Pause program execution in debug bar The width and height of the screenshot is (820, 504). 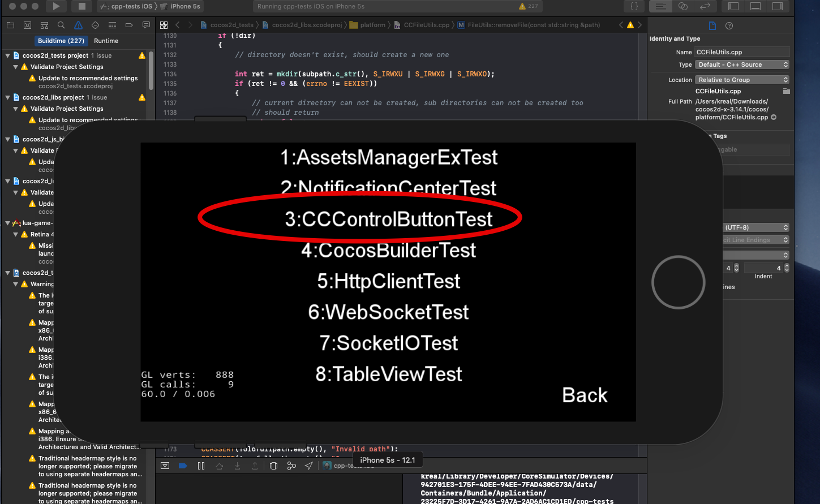tap(201, 466)
